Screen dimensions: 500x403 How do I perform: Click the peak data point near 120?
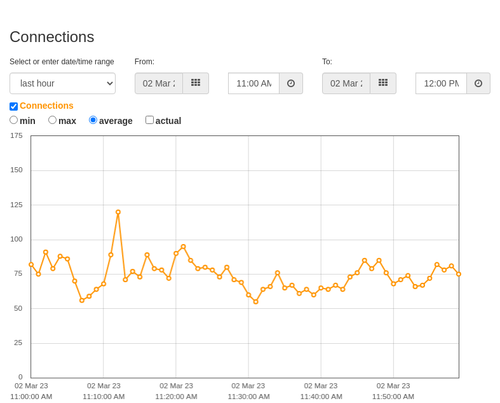(118, 212)
